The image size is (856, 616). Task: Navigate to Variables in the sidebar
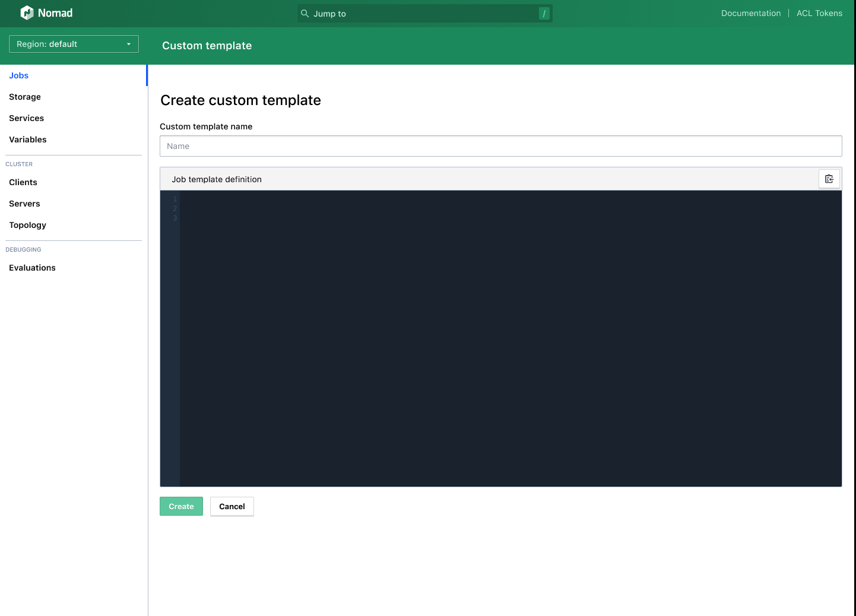(x=28, y=139)
